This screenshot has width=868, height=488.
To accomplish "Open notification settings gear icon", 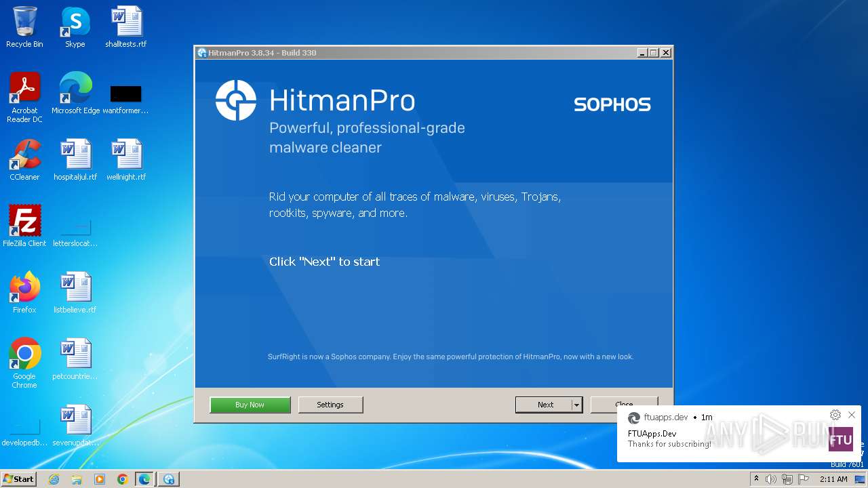I will click(x=835, y=415).
